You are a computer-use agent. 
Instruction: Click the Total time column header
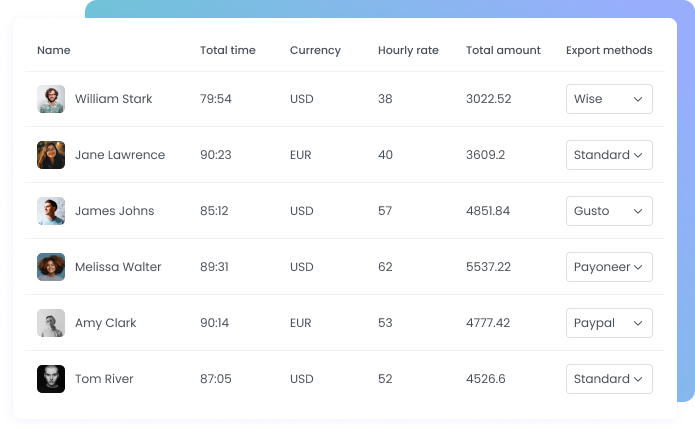point(227,50)
